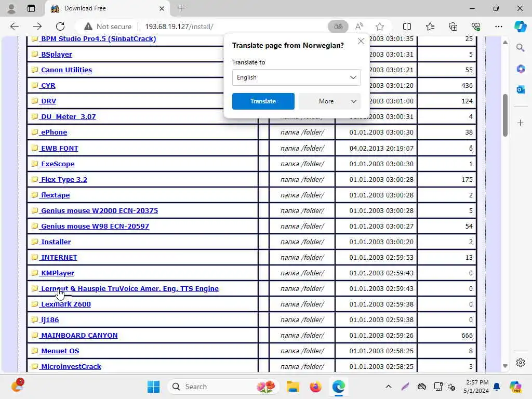Add a sidebar app with plus icon
Viewport: 532px width, 399px height.
520,123
